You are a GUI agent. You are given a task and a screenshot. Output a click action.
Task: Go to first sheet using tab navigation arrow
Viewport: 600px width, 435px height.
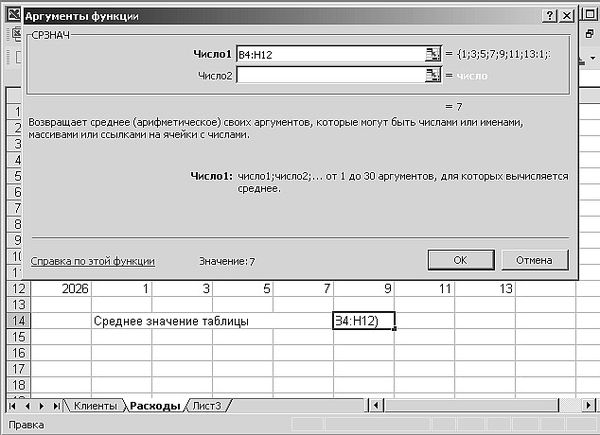point(13,406)
